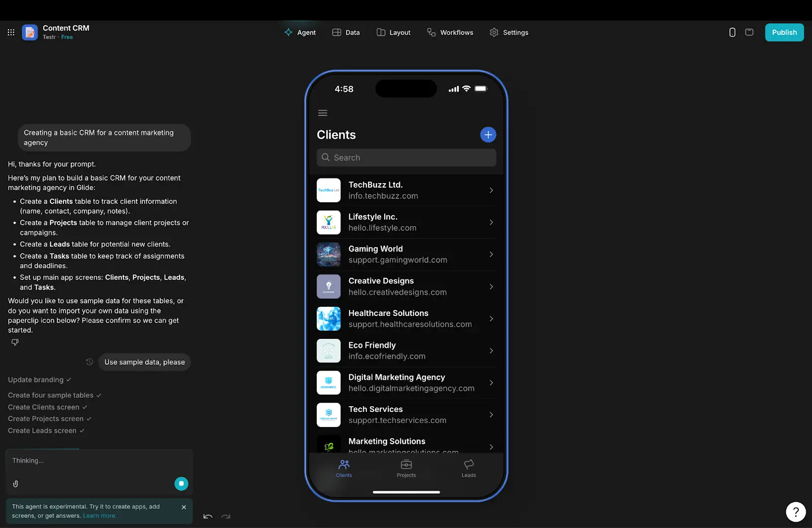Expand the TechBuzz Ltd. client row
Viewport: 812px width, 528px height.
tap(491, 190)
